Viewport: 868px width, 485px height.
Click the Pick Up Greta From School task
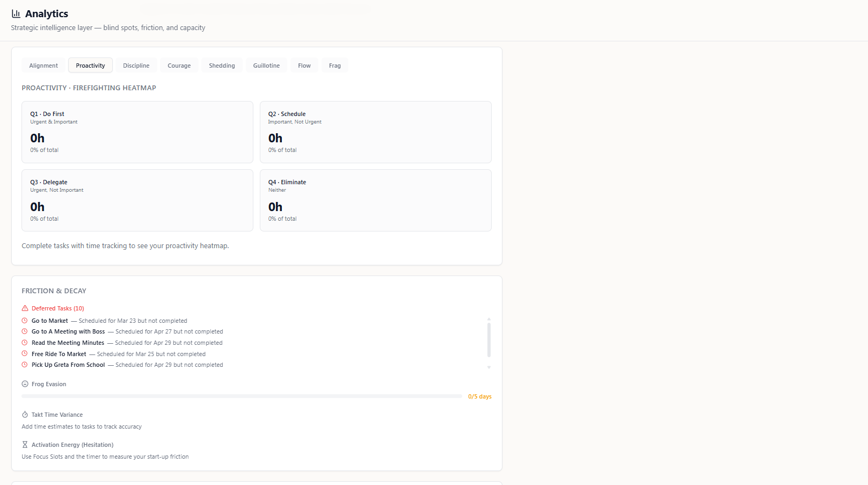[68, 365]
